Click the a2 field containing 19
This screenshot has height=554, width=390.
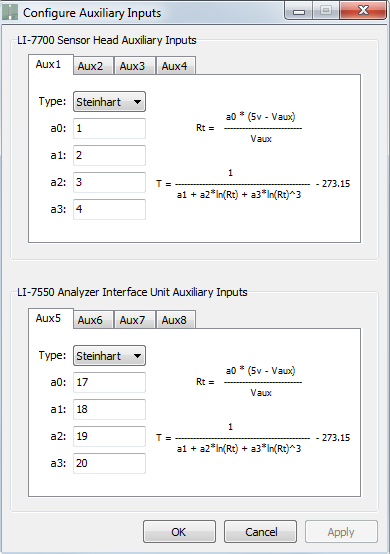(x=109, y=436)
